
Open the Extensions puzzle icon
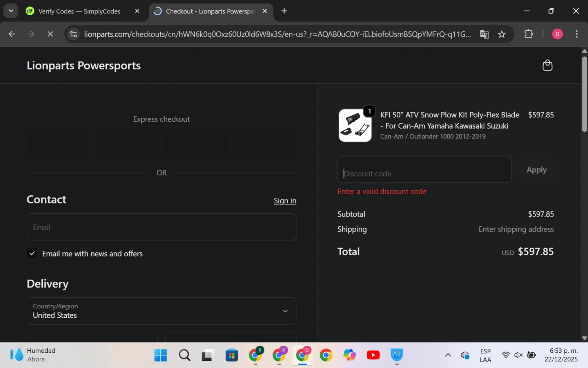pos(529,34)
